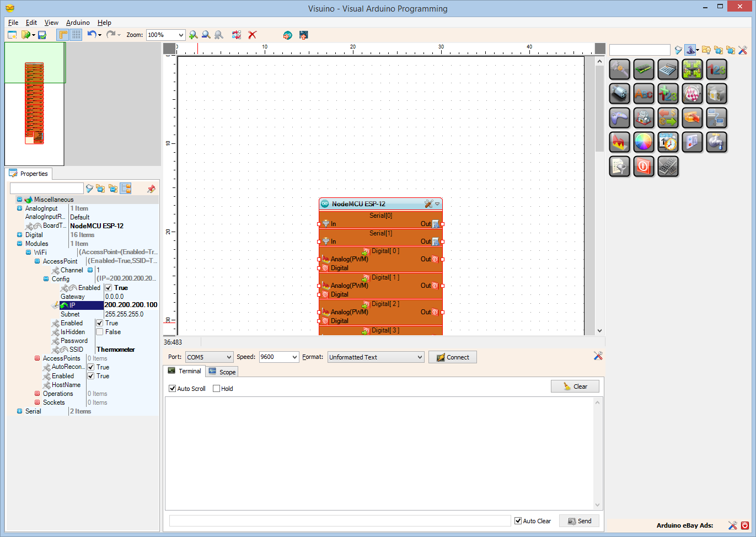This screenshot has width=756, height=537.
Task: Click the compile board icon in toolbar
Action: pyautogui.click(x=303, y=35)
